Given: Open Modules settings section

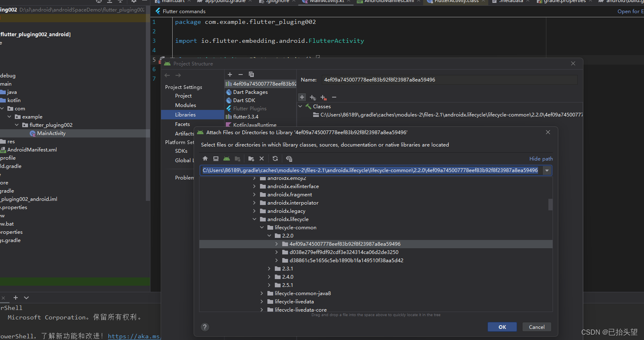Looking at the screenshot, I should tap(185, 105).
